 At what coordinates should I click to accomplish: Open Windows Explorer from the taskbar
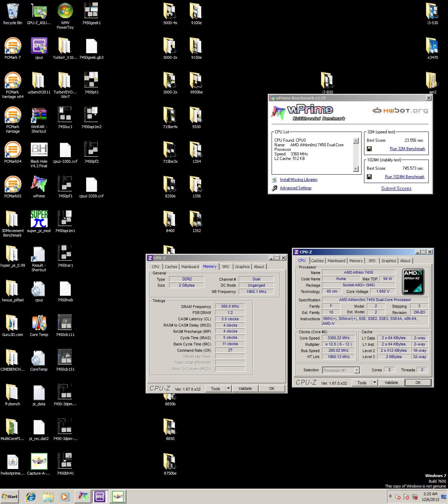tap(48, 496)
